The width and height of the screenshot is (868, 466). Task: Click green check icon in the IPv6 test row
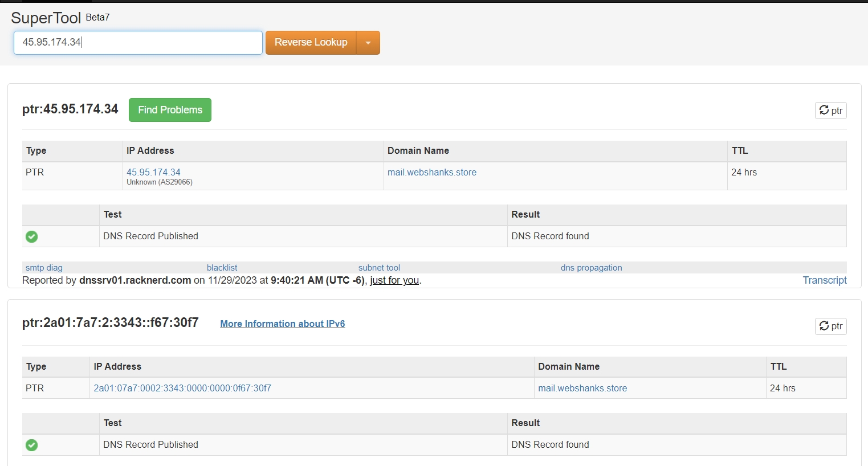coord(32,445)
